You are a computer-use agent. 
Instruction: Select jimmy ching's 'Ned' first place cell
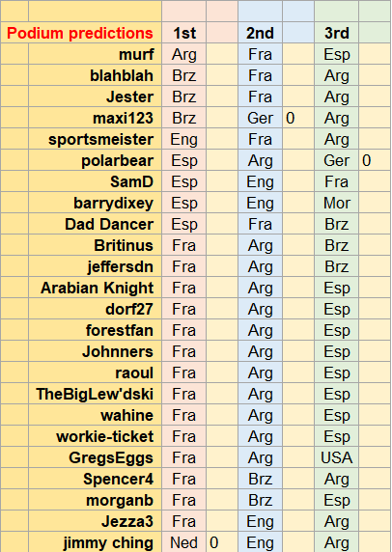coord(183,542)
